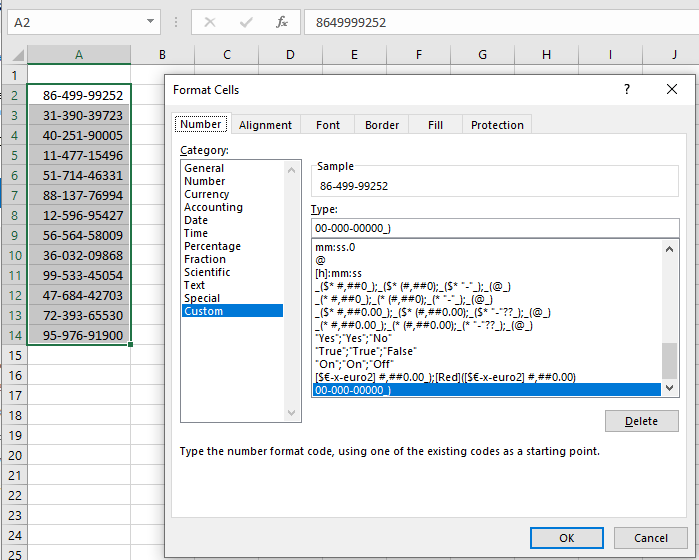Select column E header
This screenshot has width=699, height=560.
click(354, 55)
